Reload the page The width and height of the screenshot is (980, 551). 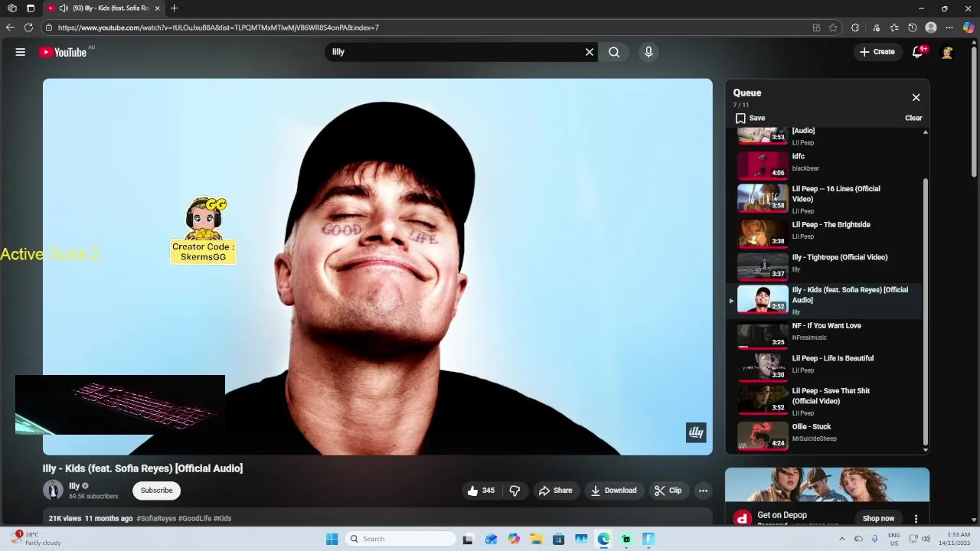tap(28, 28)
